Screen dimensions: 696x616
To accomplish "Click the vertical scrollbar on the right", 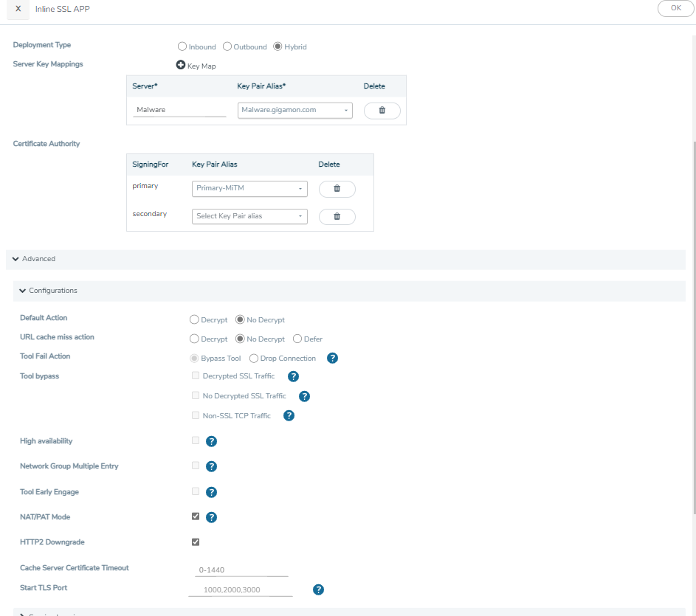I will tap(695, 328).
